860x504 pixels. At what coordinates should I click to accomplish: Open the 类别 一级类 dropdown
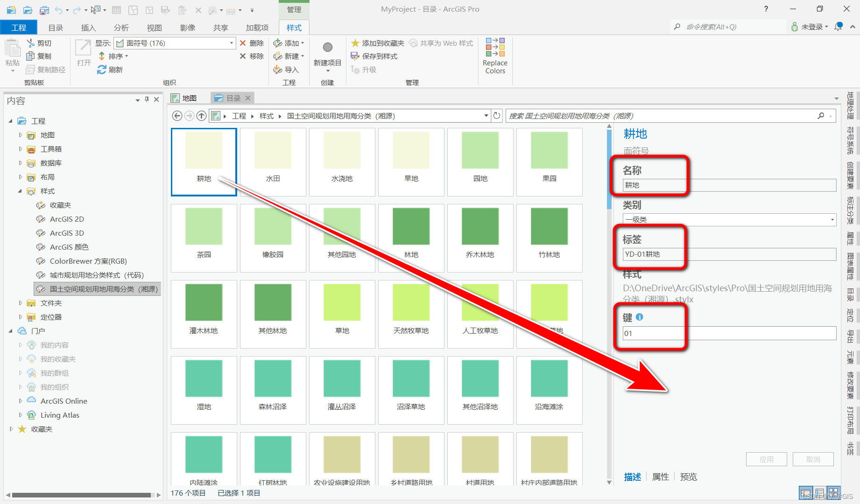832,219
